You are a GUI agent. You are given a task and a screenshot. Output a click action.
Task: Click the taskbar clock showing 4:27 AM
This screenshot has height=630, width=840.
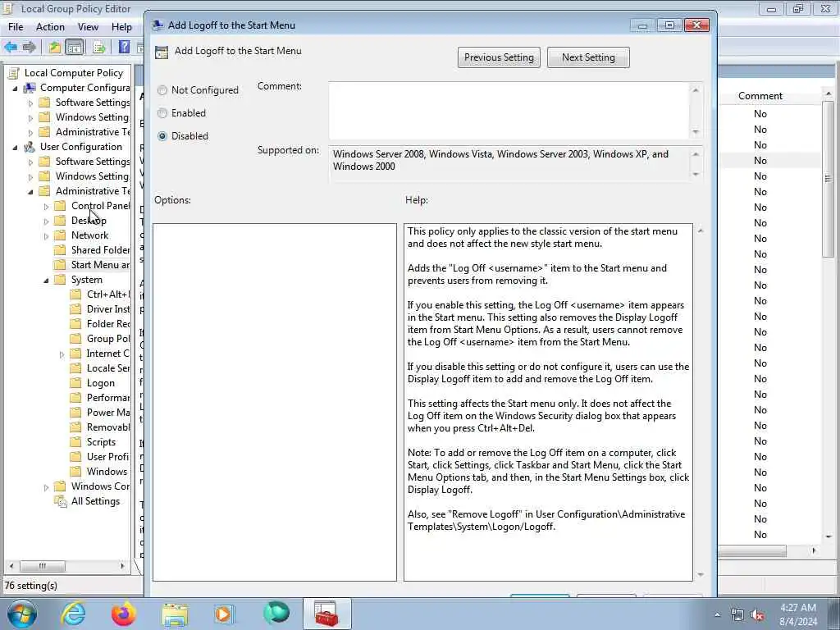[x=798, y=614]
